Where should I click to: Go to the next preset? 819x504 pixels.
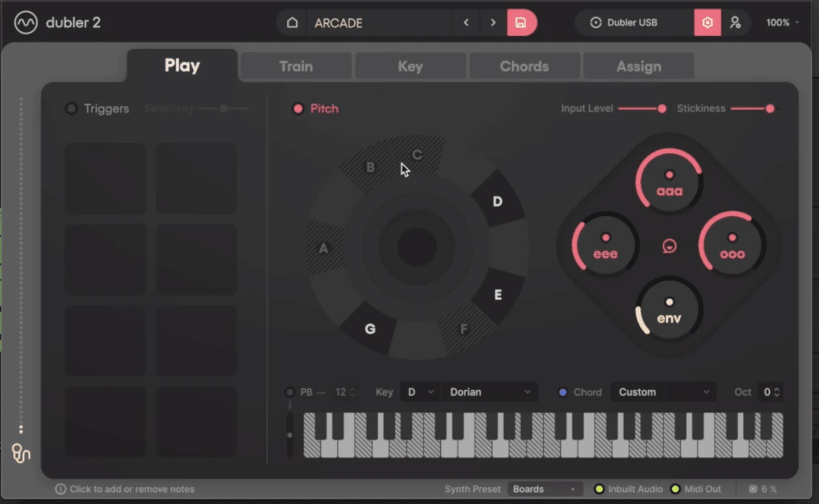point(493,23)
